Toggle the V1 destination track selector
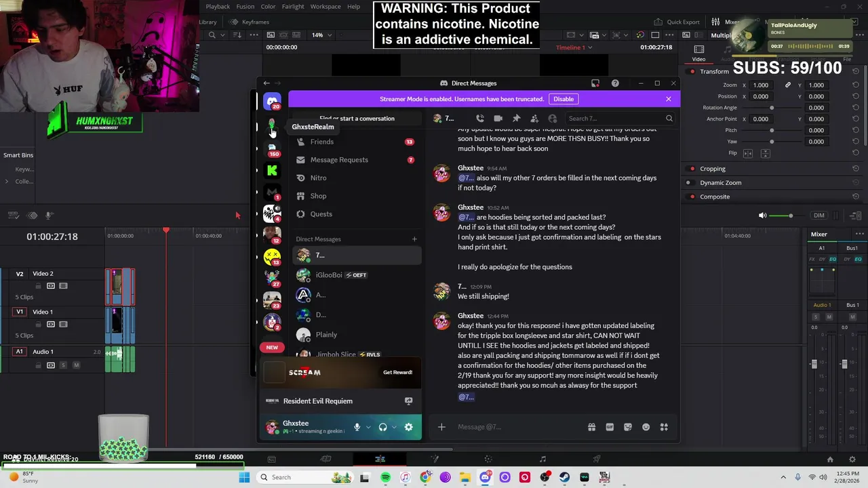The width and height of the screenshot is (868, 488). click(20, 312)
